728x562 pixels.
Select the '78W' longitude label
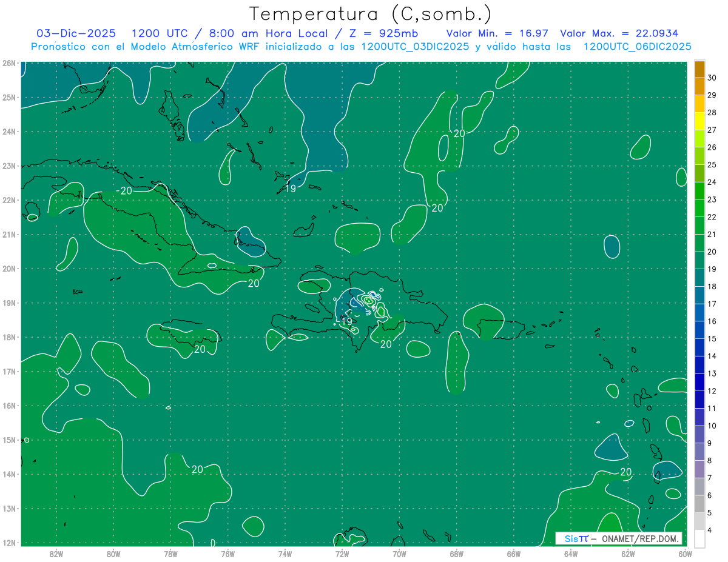click(170, 554)
